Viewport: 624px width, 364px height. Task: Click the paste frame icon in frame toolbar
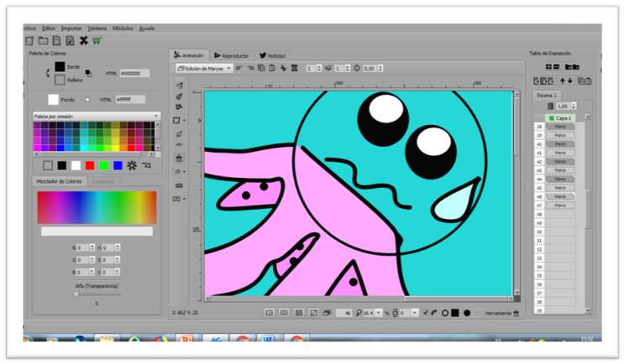(272, 68)
